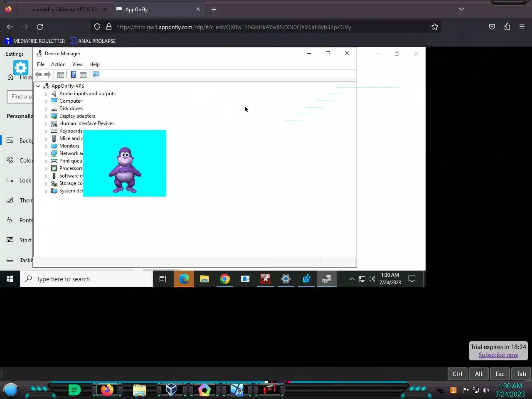This screenshot has width=532, height=399.
Task: Send Tab key to remote session
Action: (x=521, y=374)
